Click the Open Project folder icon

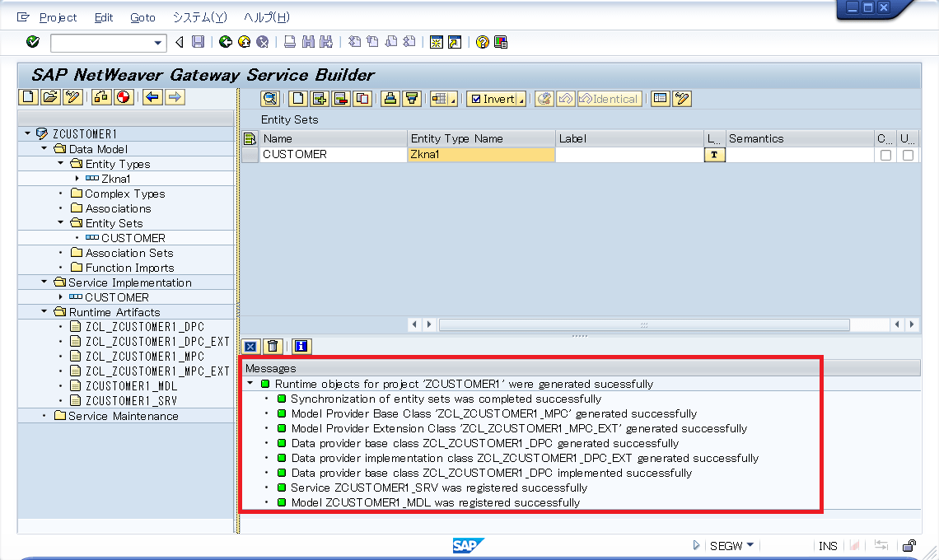pyautogui.click(x=51, y=97)
